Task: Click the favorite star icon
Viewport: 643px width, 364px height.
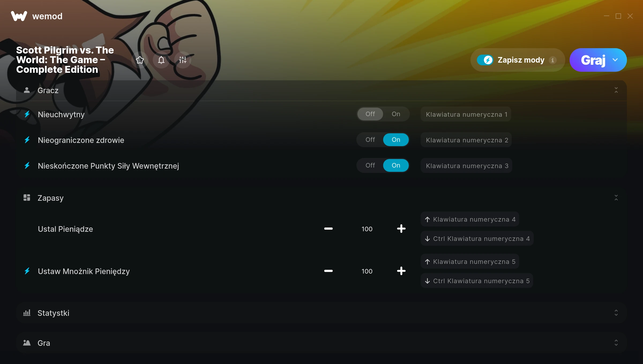Action: click(140, 60)
